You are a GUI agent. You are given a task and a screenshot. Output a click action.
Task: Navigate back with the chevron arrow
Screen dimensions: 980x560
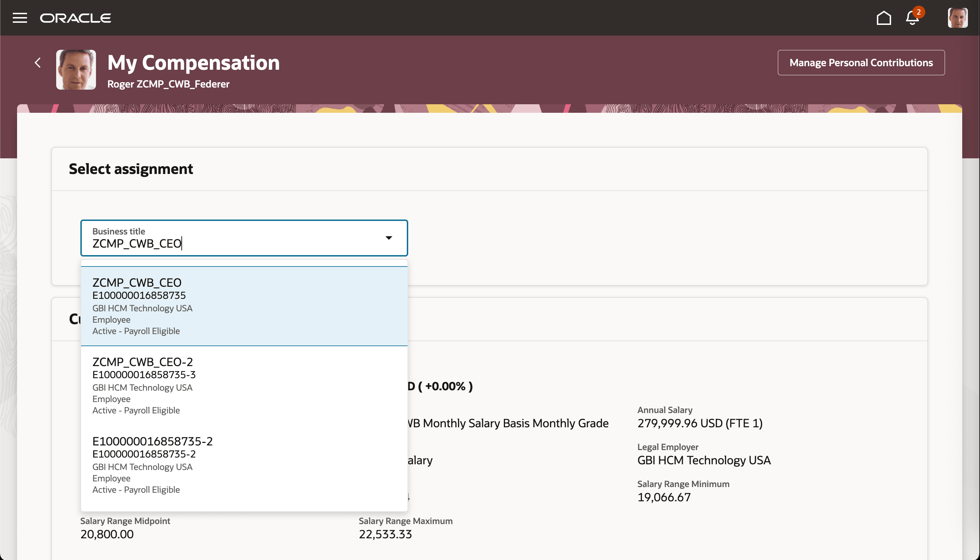click(38, 62)
